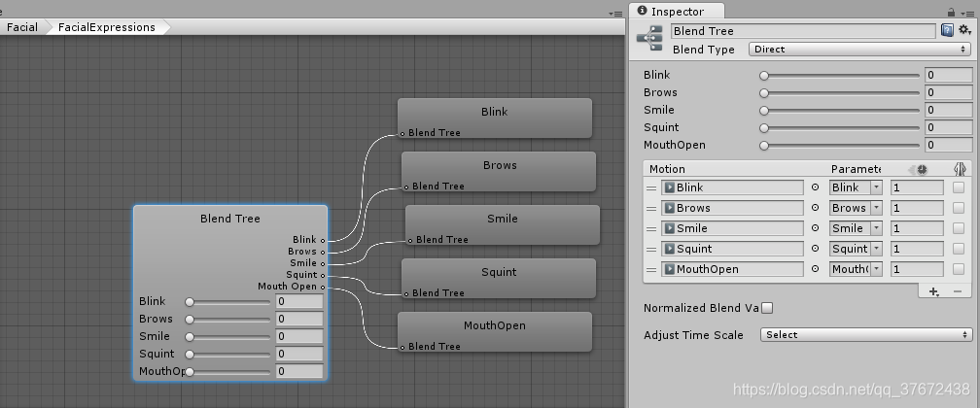Open object picker for MouthOpen motion
This screenshot has width=980, height=408.
pos(815,269)
